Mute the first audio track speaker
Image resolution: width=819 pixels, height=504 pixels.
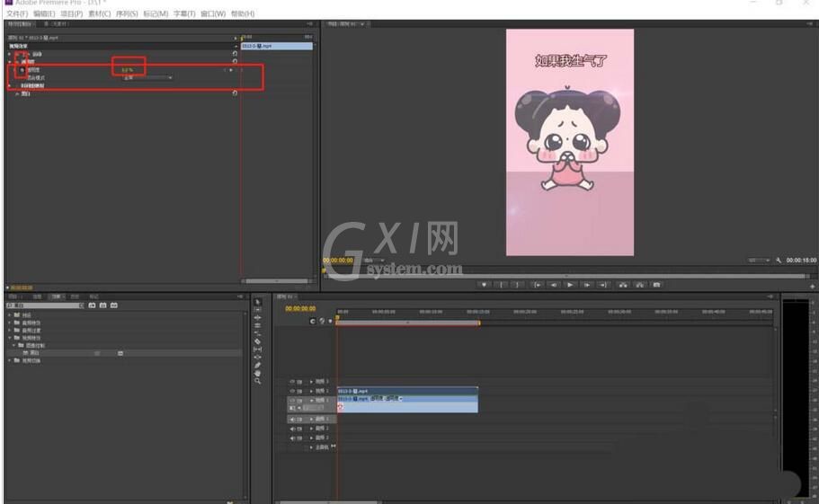point(292,419)
